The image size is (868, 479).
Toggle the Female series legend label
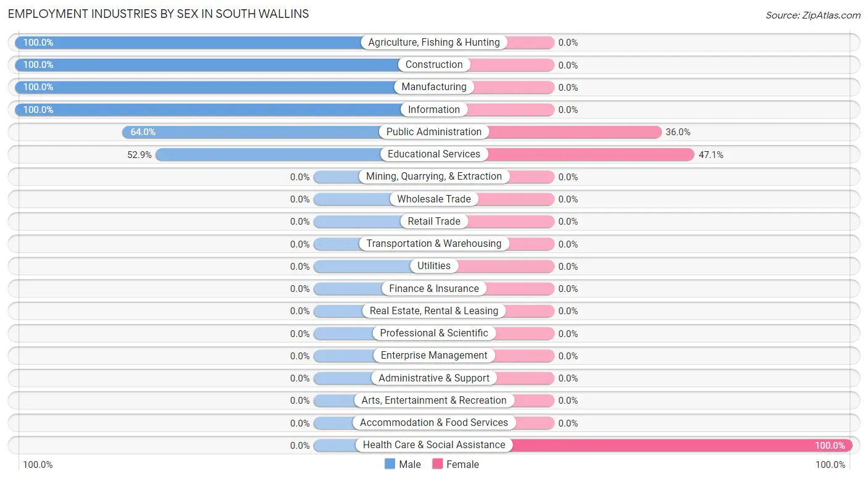[462, 464]
